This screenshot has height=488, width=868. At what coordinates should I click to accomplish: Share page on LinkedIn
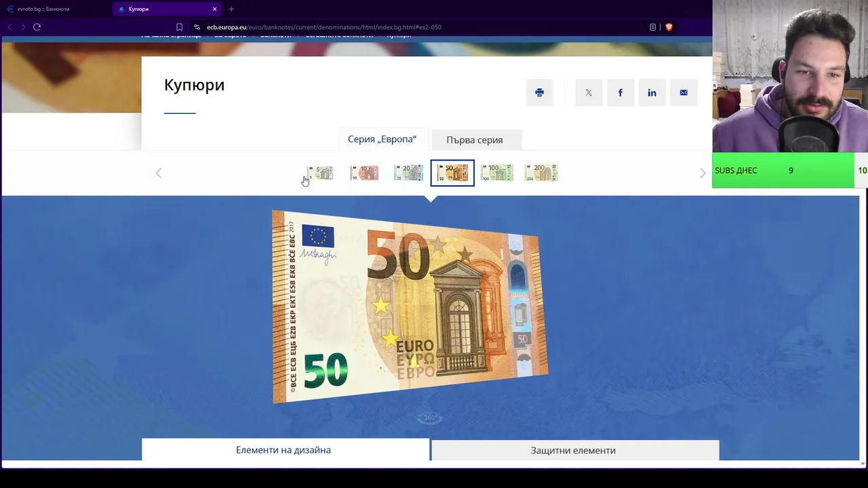point(652,93)
